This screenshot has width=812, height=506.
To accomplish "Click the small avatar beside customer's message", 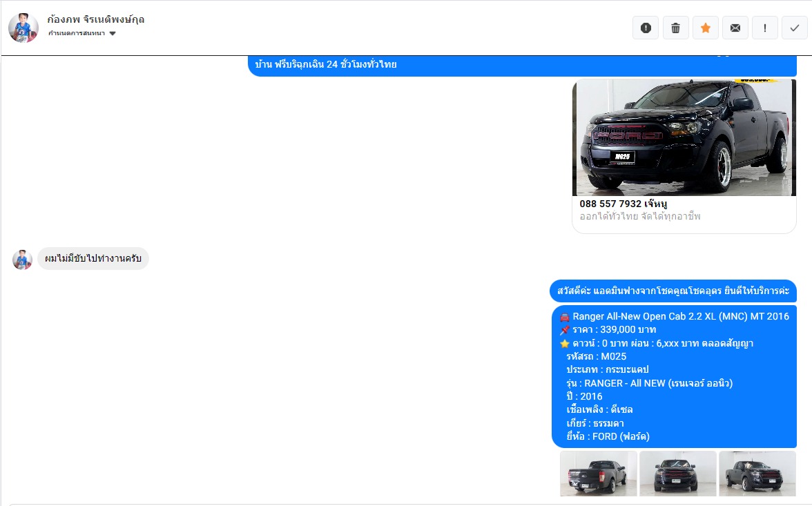I will tap(23, 260).
